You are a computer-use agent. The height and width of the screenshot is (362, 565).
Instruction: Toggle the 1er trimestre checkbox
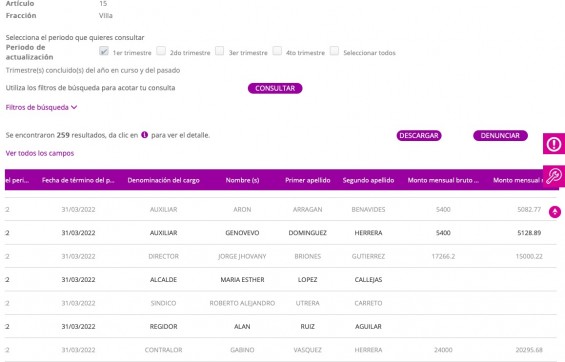[103, 51]
